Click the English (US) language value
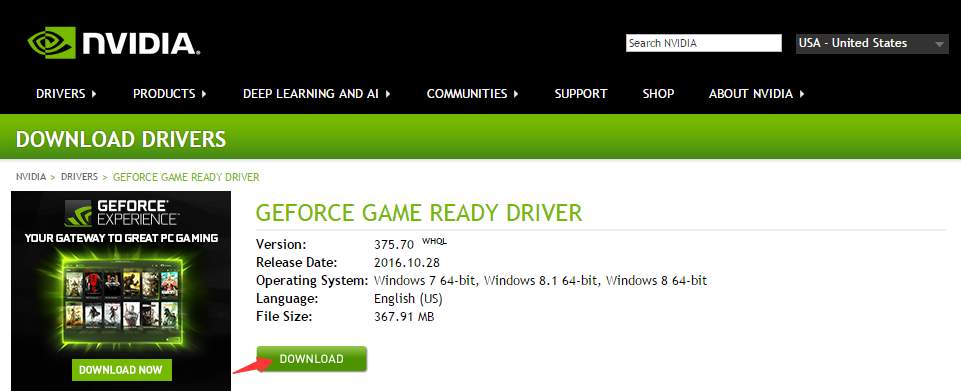961x391 pixels. (408, 299)
